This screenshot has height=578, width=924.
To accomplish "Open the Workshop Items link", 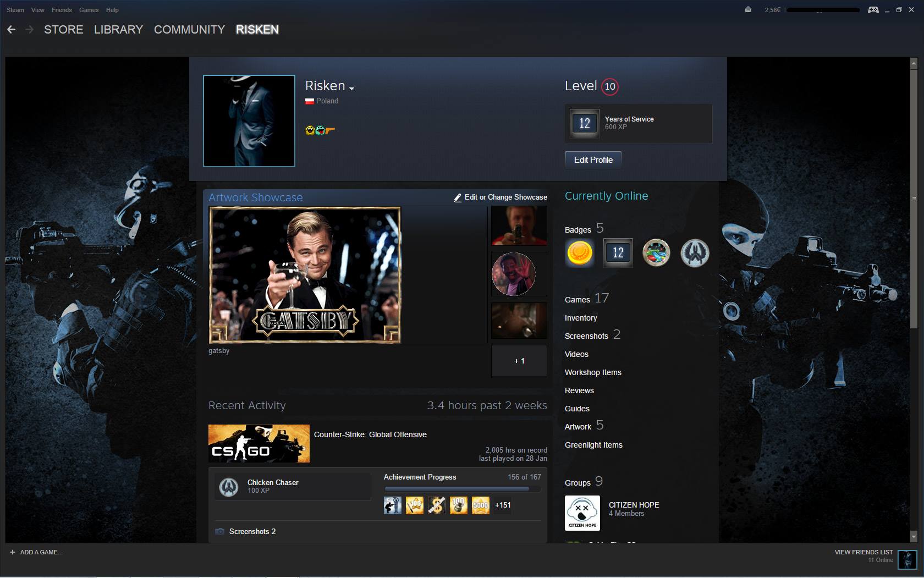I will point(593,372).
